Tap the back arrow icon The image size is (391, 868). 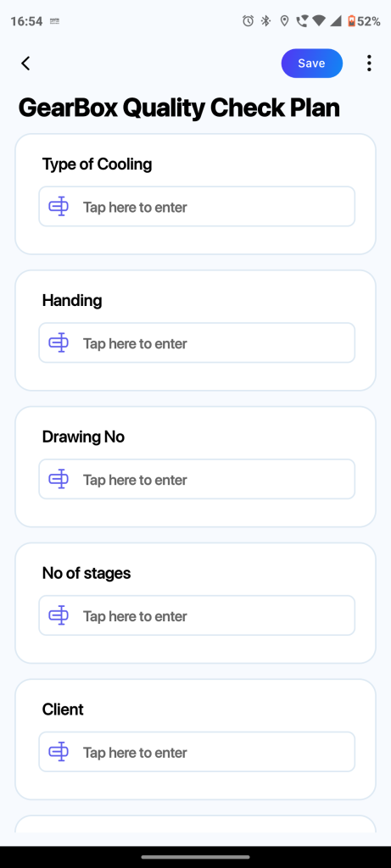25,63
